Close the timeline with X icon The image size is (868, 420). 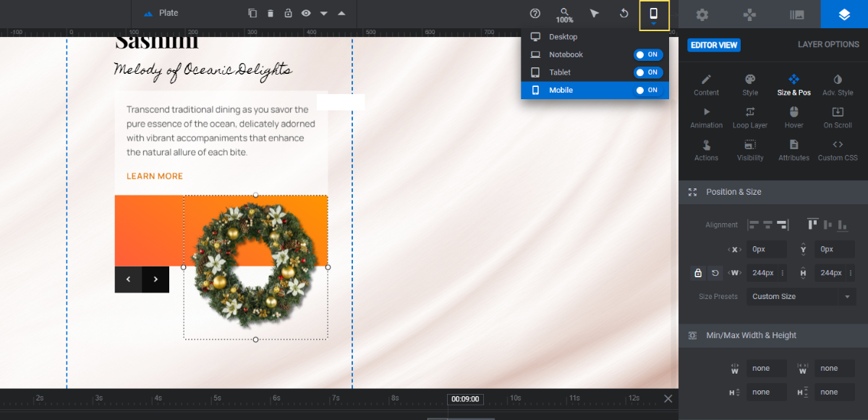(668, 399)
